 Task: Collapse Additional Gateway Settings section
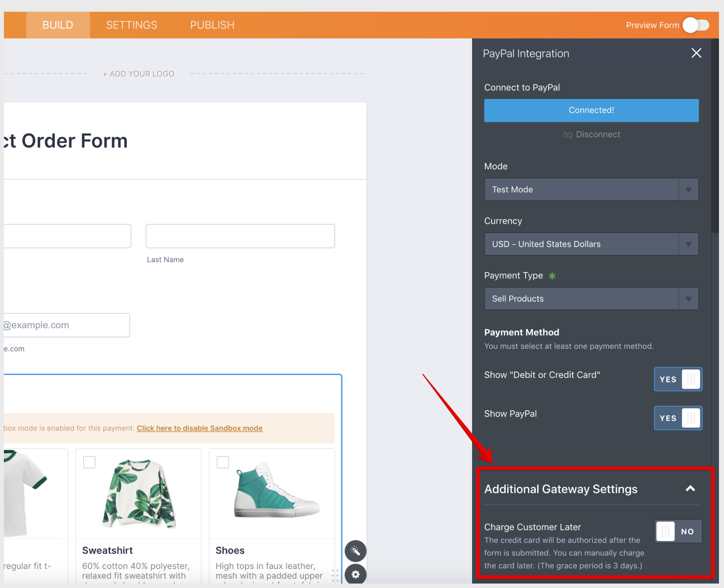pyautogui.click(x=690, y=489)
